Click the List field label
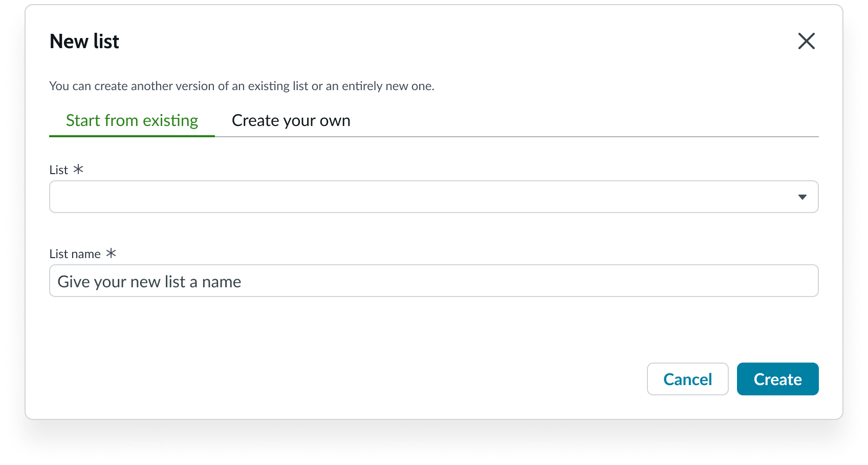The image size is (868, 465). pyautogui.click(x=58, y=170)
